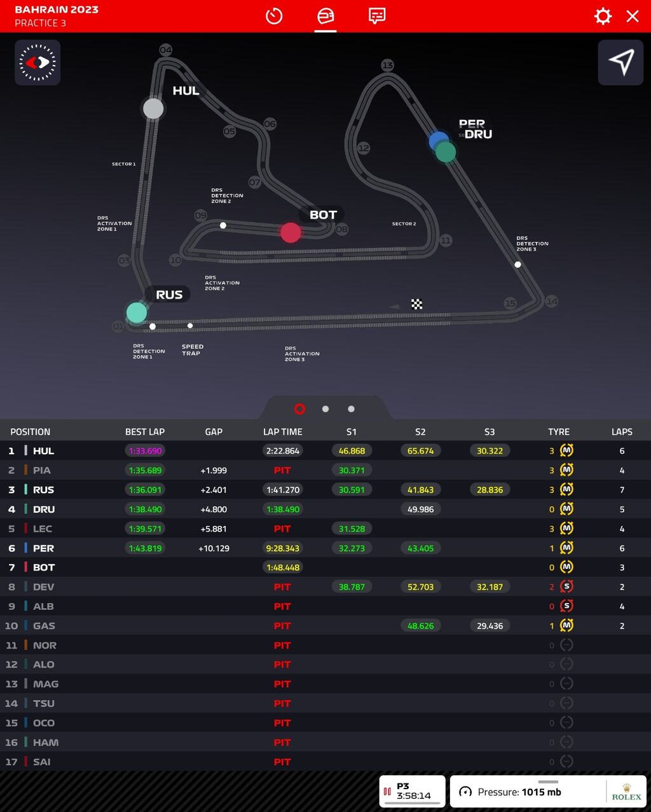651x812 pixels.
Task: Tap the red flag session status icon
Action: point(387,792)
